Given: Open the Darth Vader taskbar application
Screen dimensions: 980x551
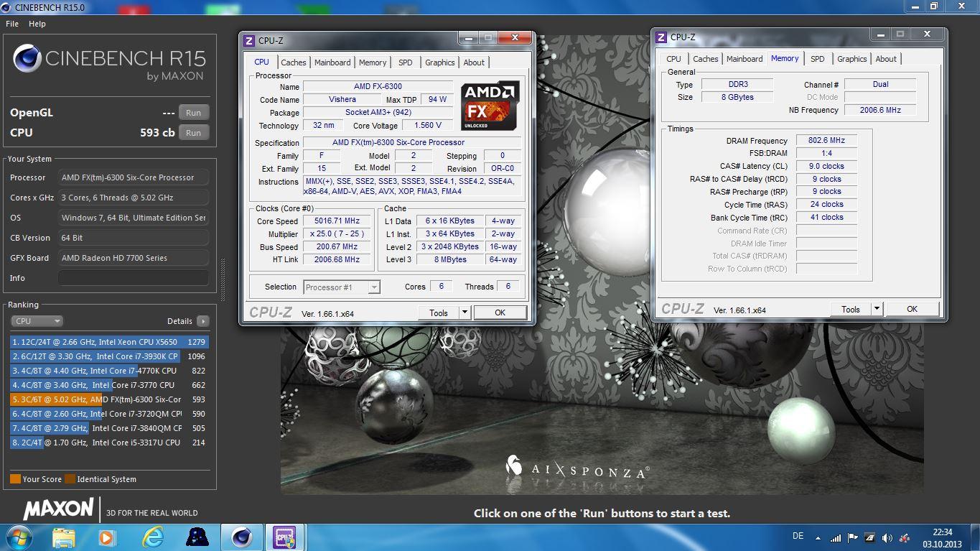Looking at the screenshot, I should click(x=197, y=537).
